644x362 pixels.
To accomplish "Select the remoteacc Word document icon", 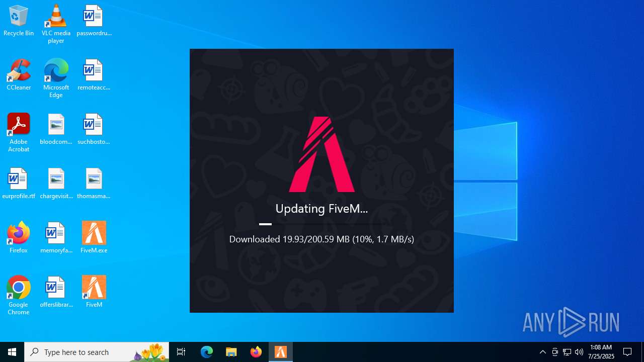I will coord(94,75).
